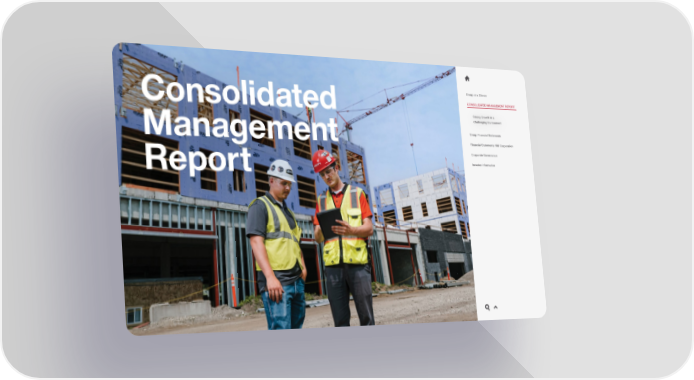Click the worker wearing the white hard hat
The image size is (694, 380).
(276, 243)
